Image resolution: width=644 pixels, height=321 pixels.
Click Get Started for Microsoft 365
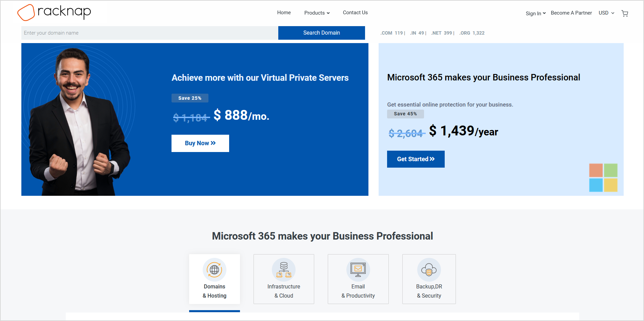(416, 159)
